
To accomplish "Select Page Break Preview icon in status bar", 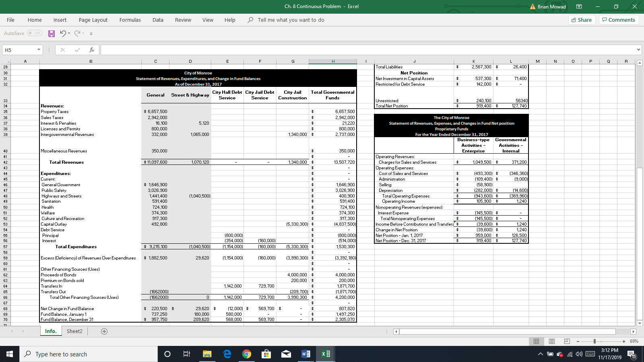I will pos(566,341).
